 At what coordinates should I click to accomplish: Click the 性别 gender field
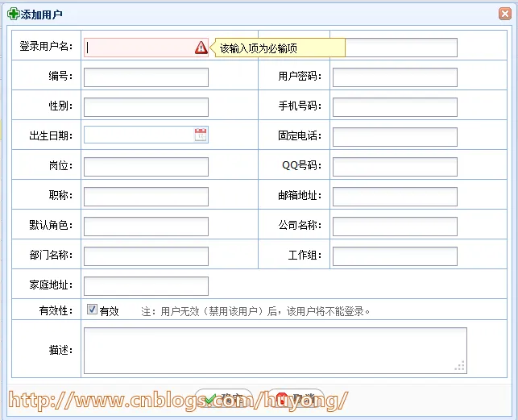tap(146, 107)
